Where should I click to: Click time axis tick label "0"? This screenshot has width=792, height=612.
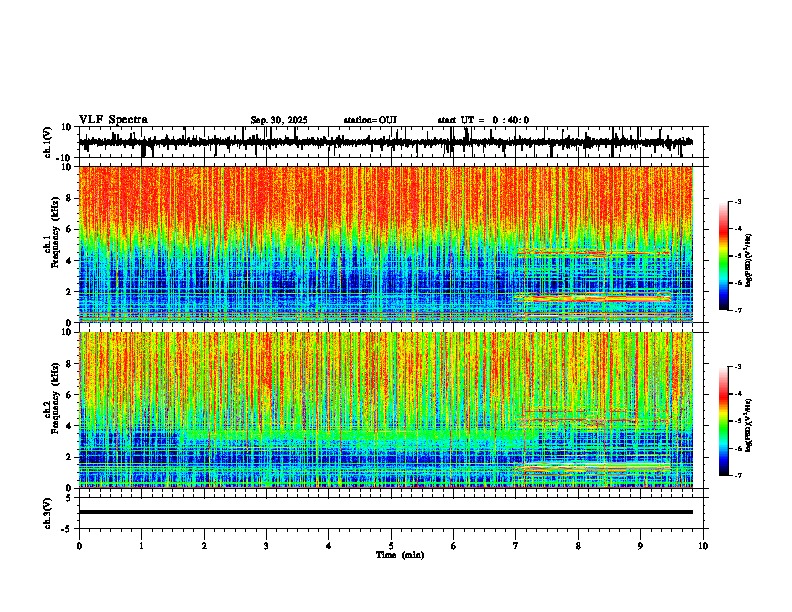[79, 546]
